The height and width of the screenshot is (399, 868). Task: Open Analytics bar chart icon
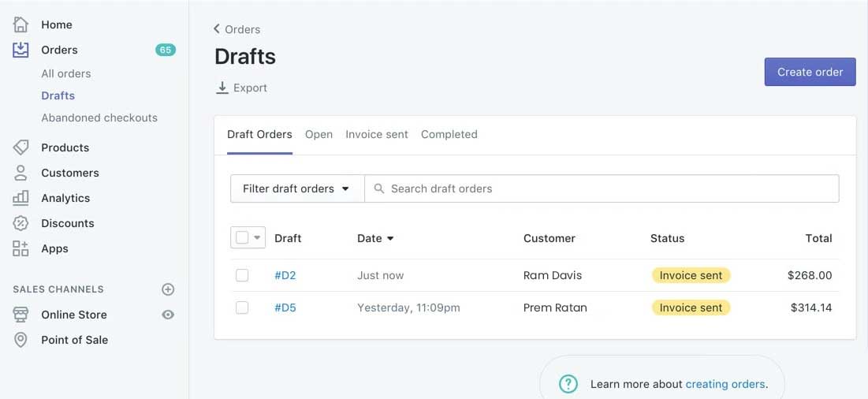[x=21, y=198]
